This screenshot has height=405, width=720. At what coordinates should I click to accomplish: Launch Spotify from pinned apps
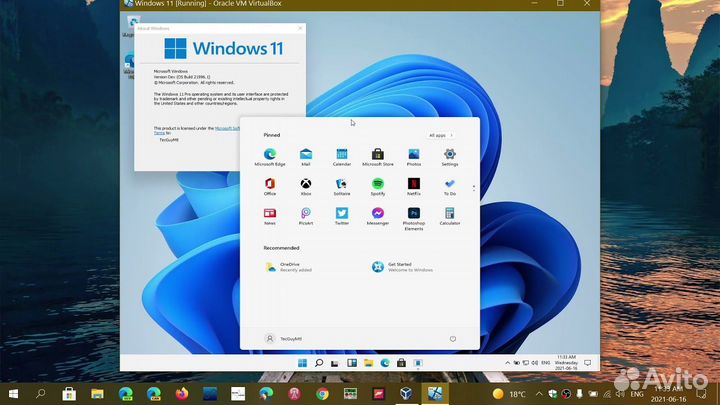(377, 187)
